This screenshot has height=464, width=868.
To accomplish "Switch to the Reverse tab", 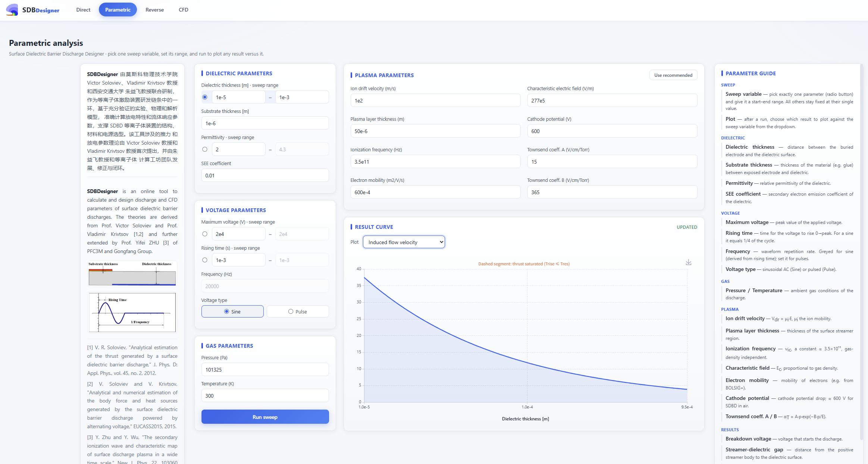I will (x=154, y=10).
